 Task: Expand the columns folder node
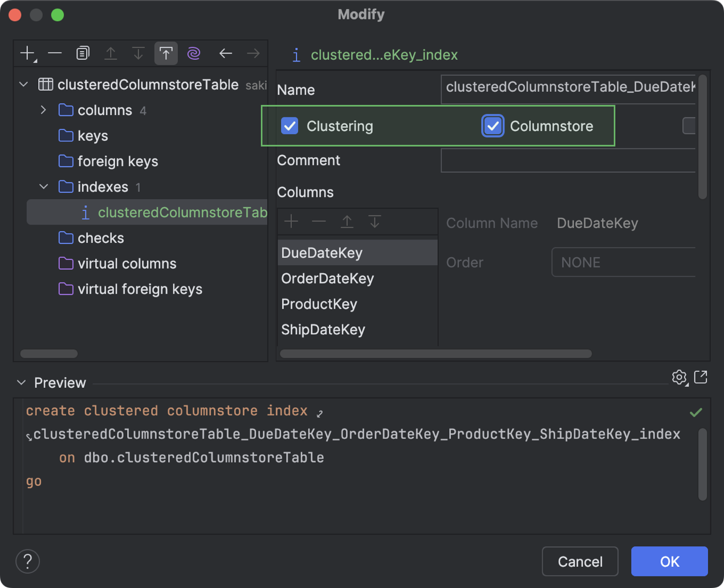43,110
